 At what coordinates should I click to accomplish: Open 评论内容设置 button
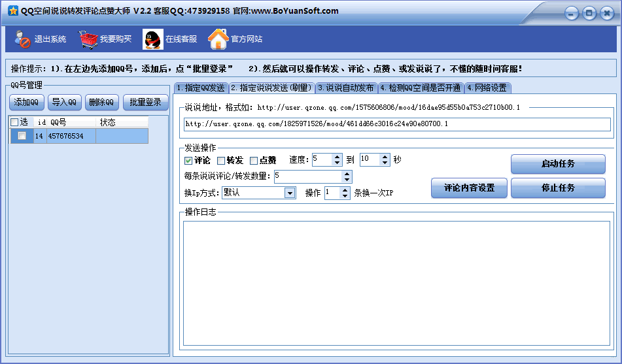coord(468,188)
